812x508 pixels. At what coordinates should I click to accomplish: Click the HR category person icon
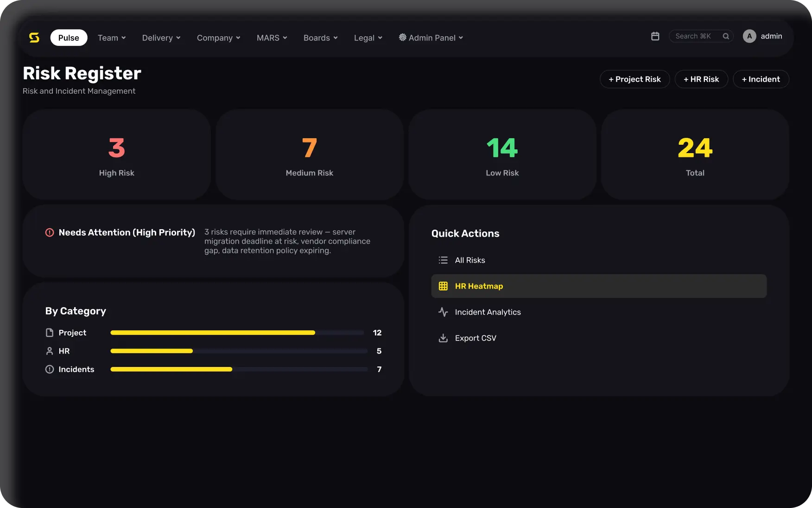[50, 351]
